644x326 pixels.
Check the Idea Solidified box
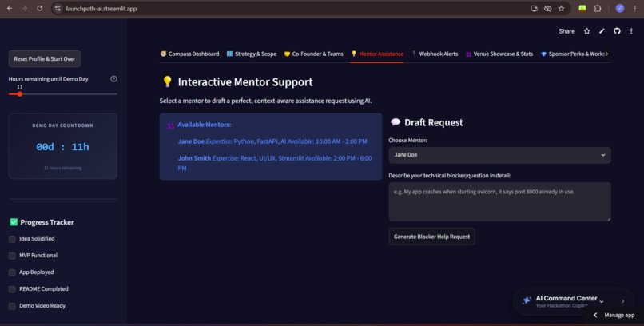click(x=12, y=239)
